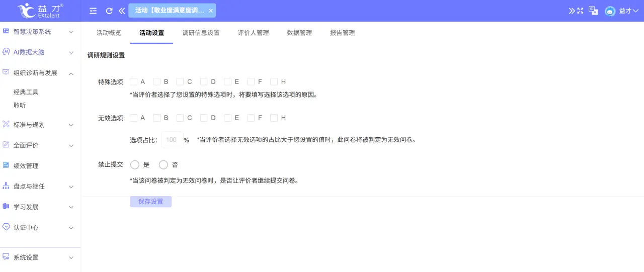
Task: Switch to the 数据管理 tab
Action: pyautogui.click(x=299, y=33)
